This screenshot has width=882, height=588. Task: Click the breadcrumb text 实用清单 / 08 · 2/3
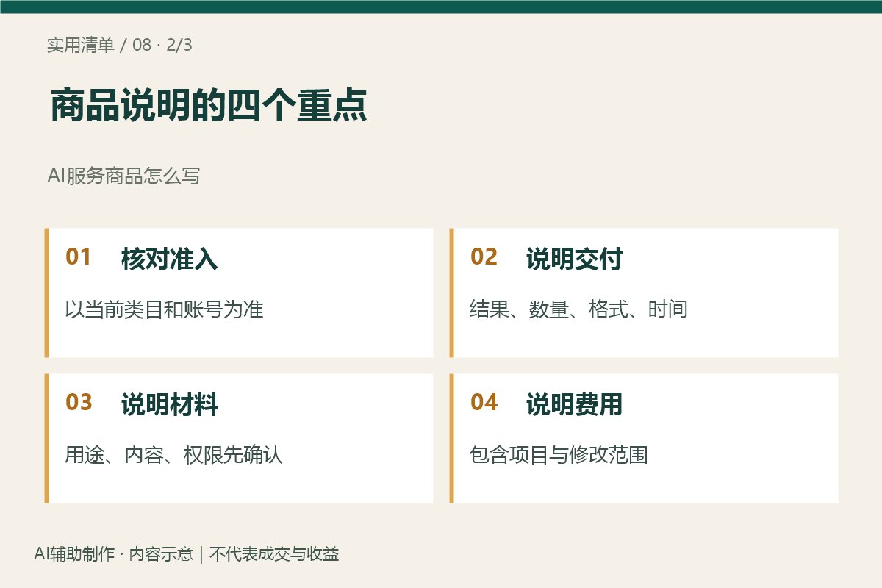120,45
